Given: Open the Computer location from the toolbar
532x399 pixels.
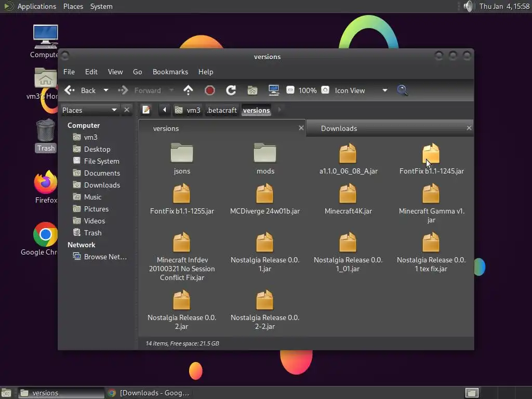Looking at the screenshot, I should click(x=273, y=90).
